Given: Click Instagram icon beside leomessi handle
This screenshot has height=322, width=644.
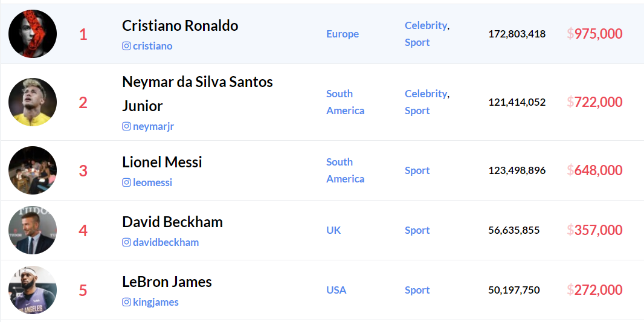Looking at the screenshot, I should click(x=126, y=182).
